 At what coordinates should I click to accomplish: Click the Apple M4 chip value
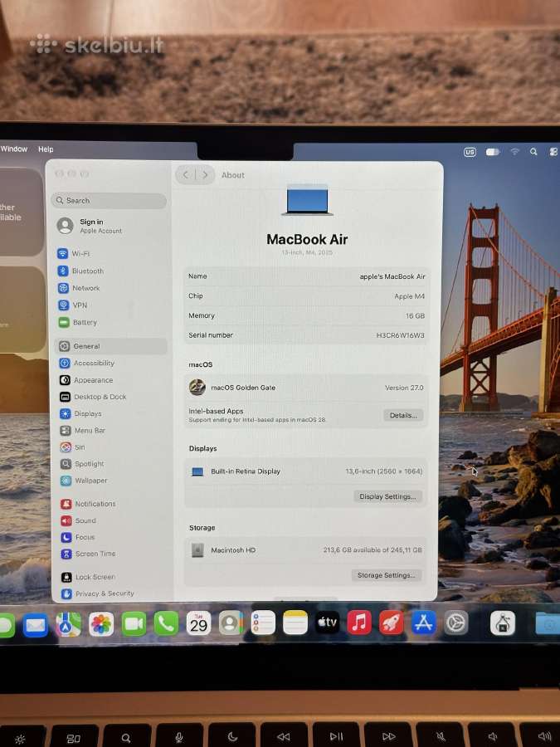tap(410, 296)
